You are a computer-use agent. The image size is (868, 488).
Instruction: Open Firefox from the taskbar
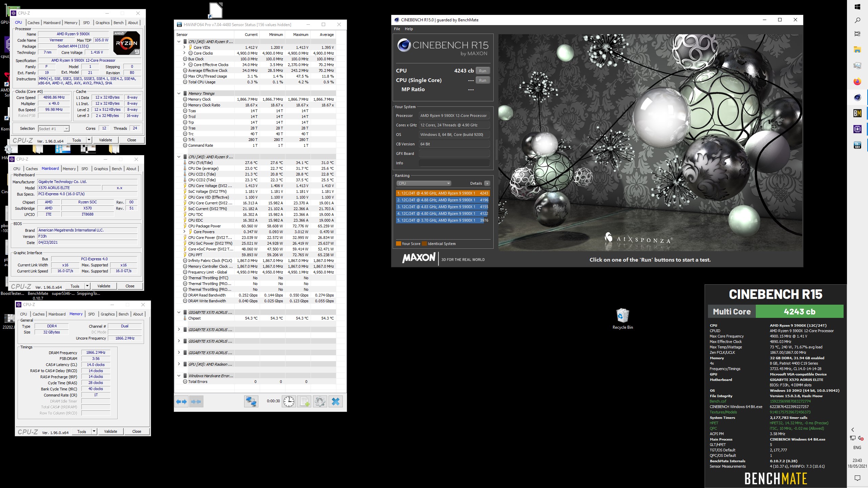pos(857,82)
